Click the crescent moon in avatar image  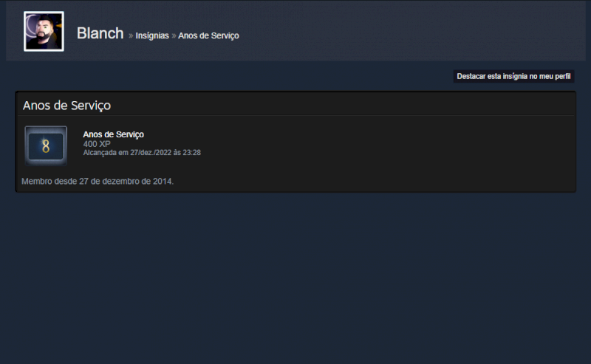(x=31, y=24)
